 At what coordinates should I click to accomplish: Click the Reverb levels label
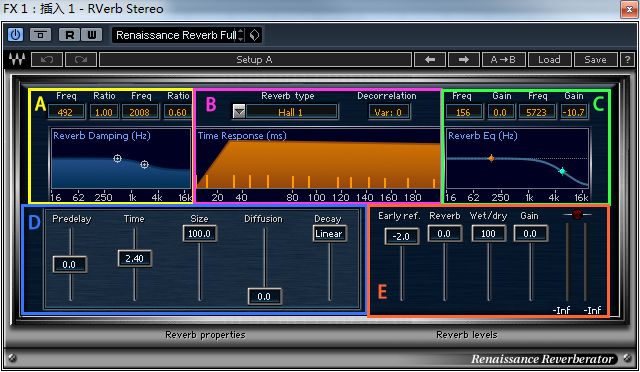click(x=467, y=335)
